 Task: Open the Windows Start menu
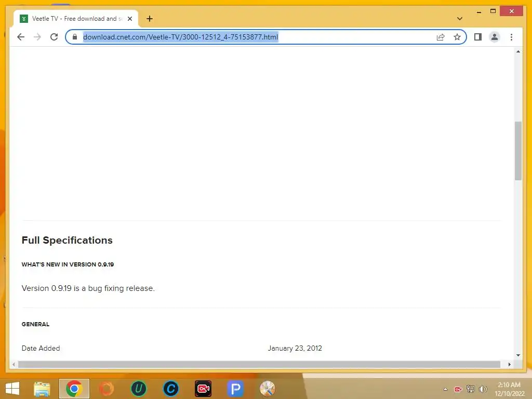[x=12, y=389]
